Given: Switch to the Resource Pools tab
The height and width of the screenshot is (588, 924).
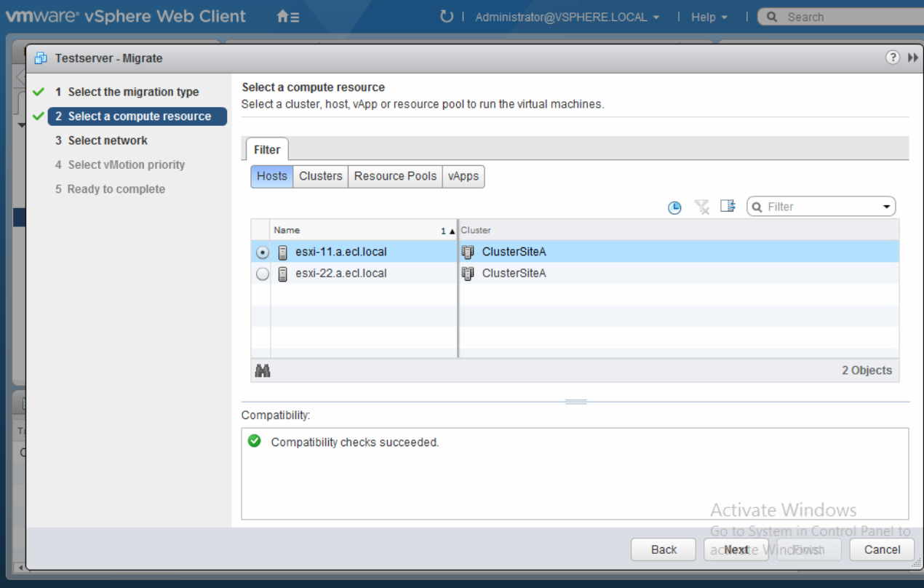Looking at the screenshot, I should (x=395, y=176).
